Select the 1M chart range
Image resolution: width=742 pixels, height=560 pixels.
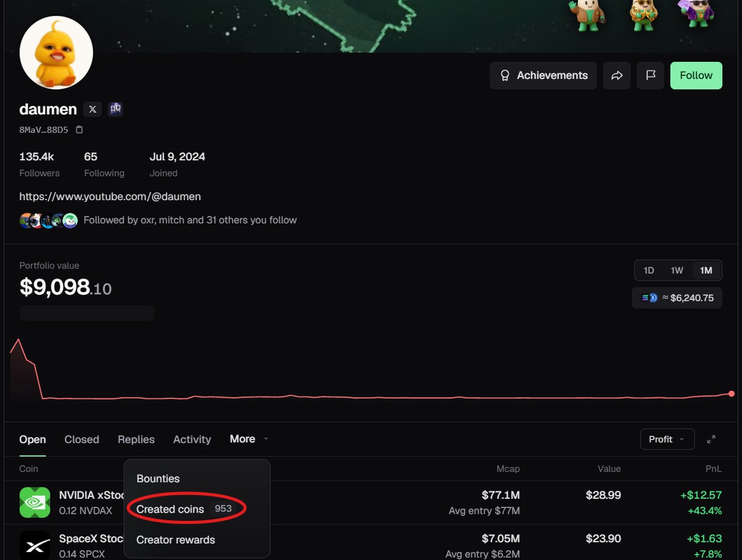(x=706, y=270)
